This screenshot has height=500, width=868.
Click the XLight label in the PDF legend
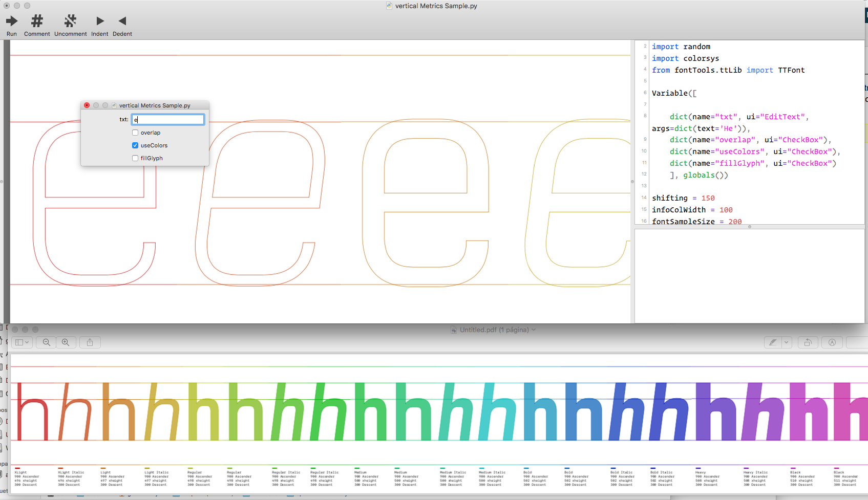21,472
